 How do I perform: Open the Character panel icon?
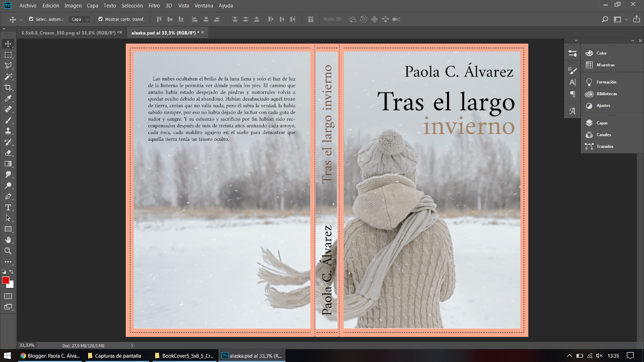coord(572,82)
